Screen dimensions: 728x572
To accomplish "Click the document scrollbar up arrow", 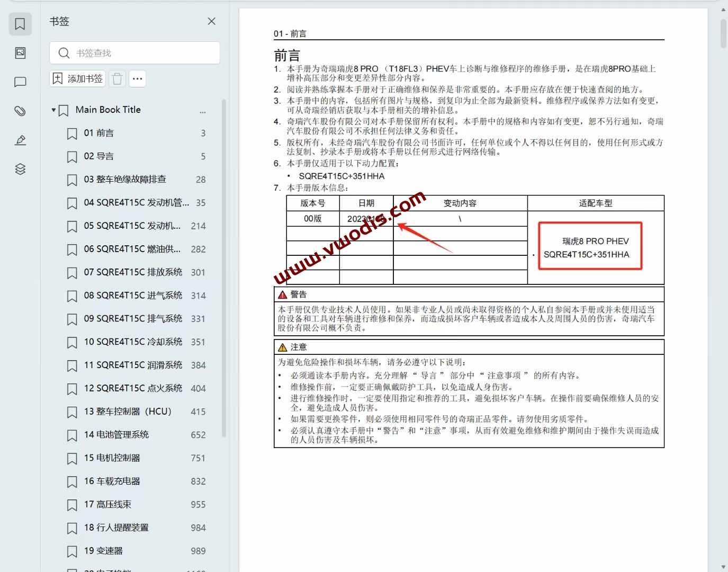I will pos(723,10).
